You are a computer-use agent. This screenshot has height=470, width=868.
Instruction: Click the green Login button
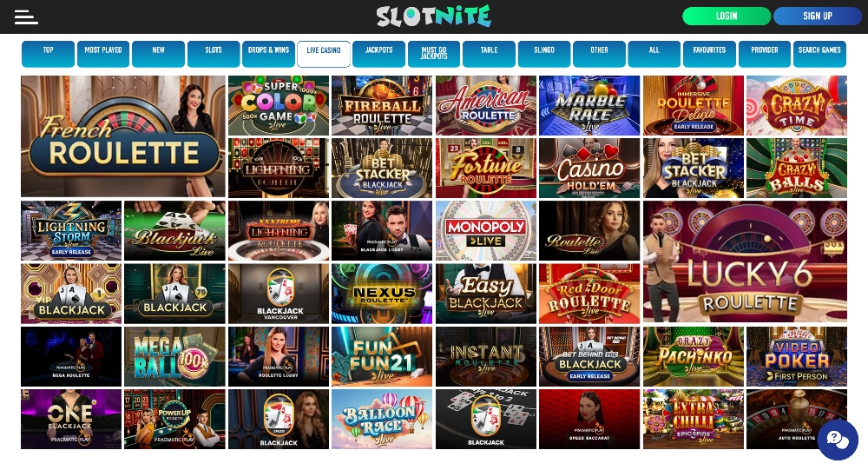(x=727, y=17)
